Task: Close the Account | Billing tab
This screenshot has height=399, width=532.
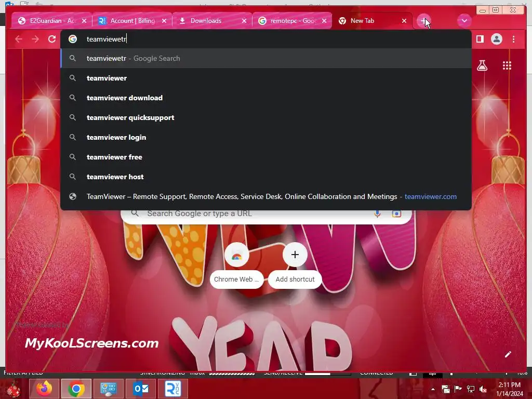Action: click(x=164, y=21)
